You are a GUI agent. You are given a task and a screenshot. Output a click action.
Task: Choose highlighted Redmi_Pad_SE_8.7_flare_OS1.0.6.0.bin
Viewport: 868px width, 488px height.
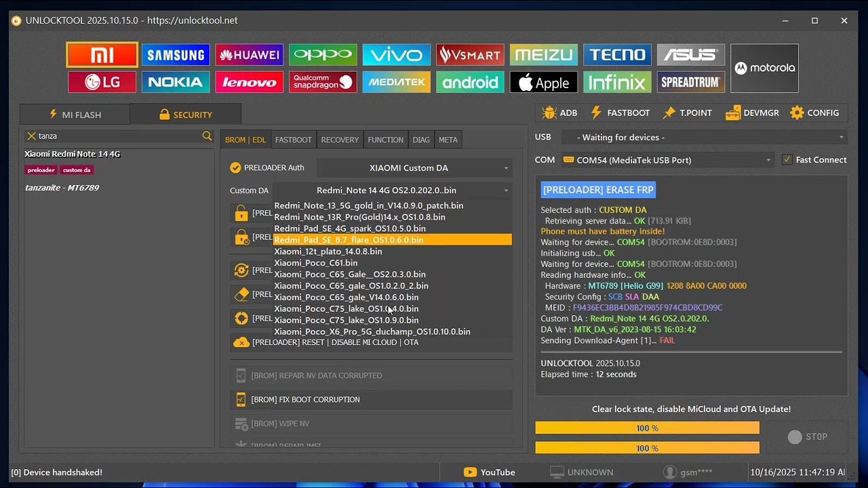point(393,240)
